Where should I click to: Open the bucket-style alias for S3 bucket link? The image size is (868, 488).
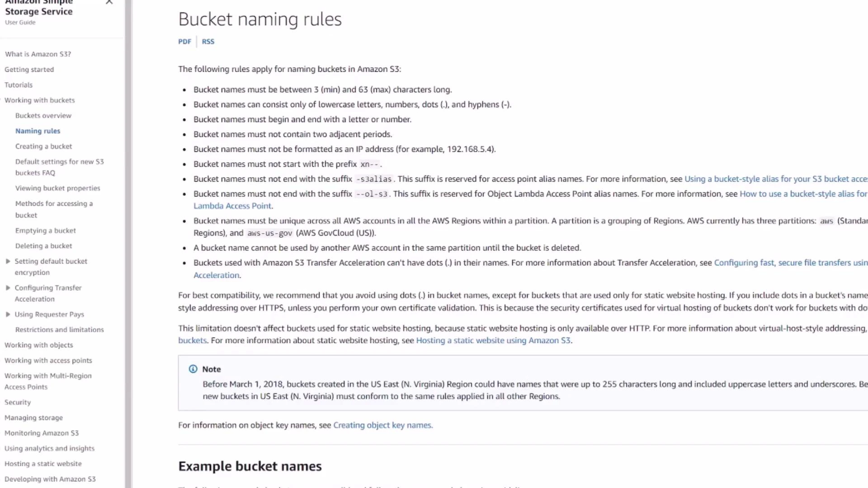point(769,178)
